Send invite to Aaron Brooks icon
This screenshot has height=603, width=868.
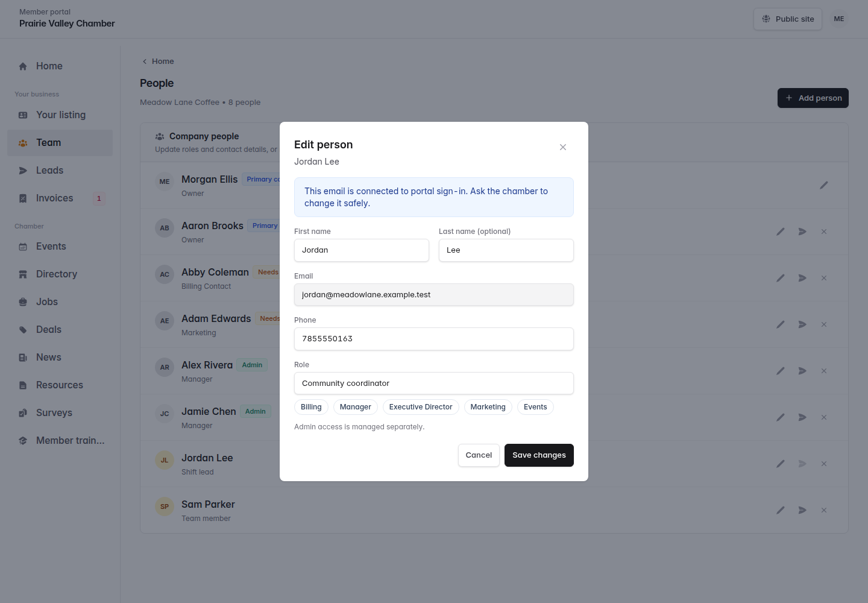802,232
